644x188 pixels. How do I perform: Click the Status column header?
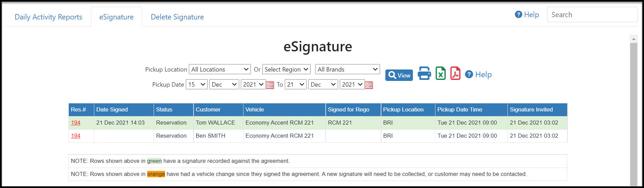[164, 110]
